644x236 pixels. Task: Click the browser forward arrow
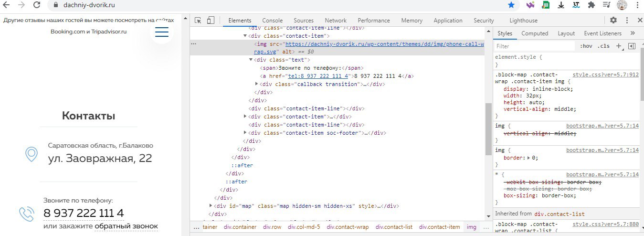[22, 5]
